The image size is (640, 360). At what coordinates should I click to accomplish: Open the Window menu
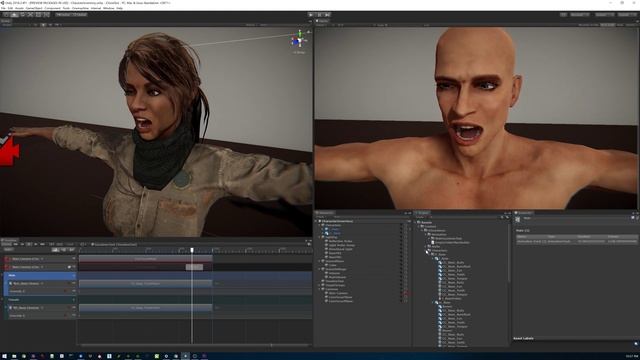click(x=108, y=8)
